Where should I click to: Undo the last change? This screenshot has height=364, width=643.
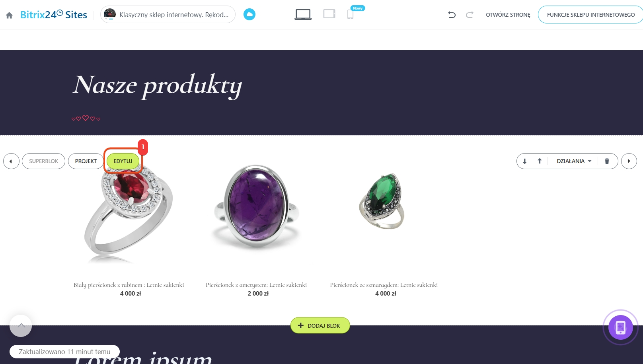(x=452, y=15)
